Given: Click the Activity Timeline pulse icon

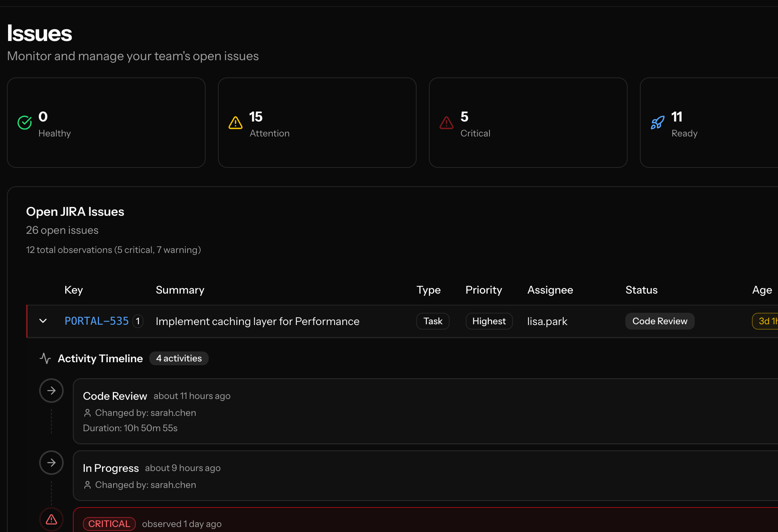Looking at the screenshot, I should [x=45, y=358].
